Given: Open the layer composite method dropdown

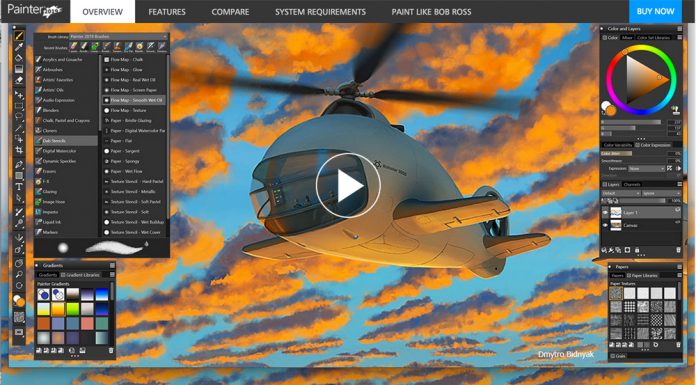Looking at the screenshot, I should [x=621, y=193].
